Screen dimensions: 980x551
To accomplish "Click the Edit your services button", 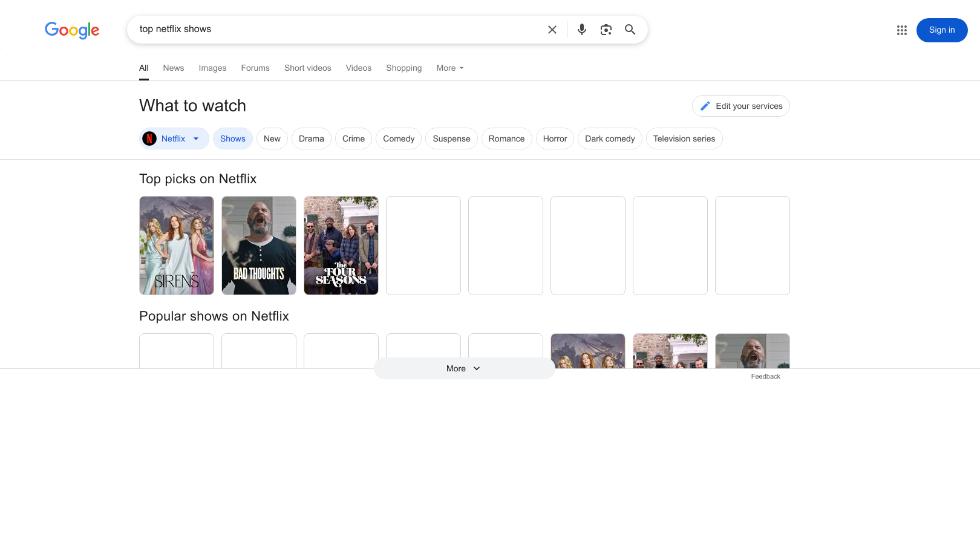I will tap(741, 106).
